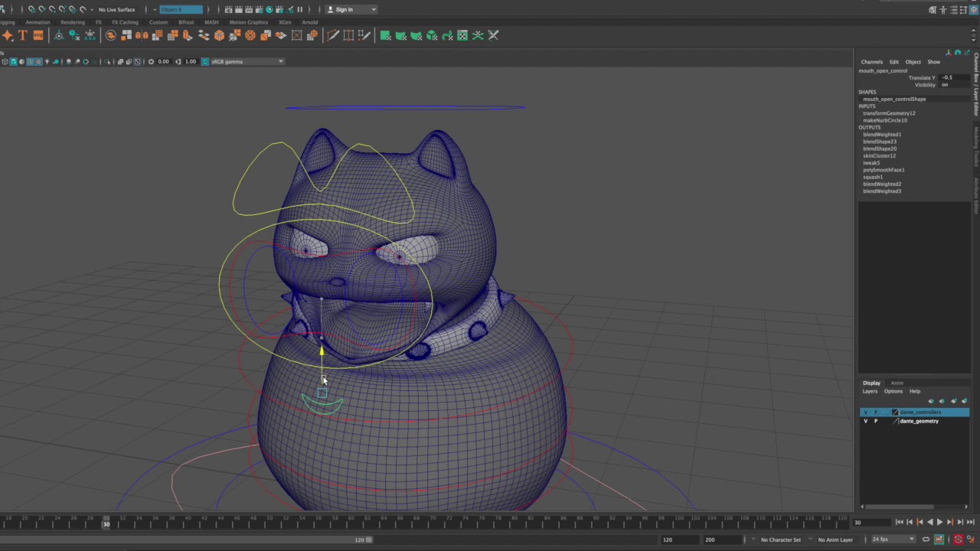Screen dimensions: 980x551
Task: Click the green-bordered icon by the fps field
Action: point(939,540)
